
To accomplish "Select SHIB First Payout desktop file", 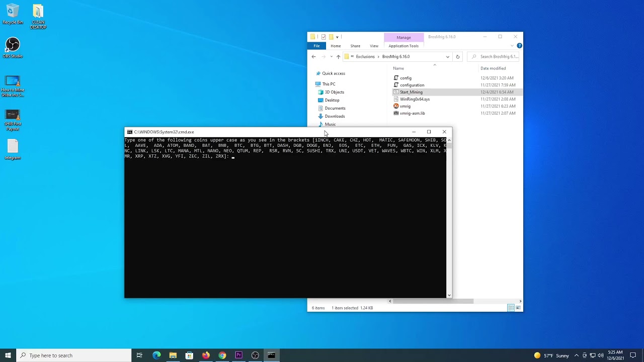I will coord(13,120).
